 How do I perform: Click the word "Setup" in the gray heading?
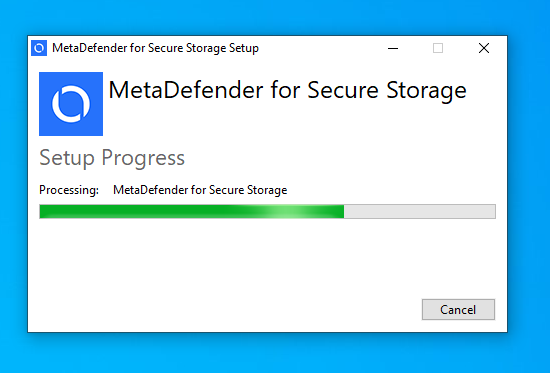pos(67,158)
